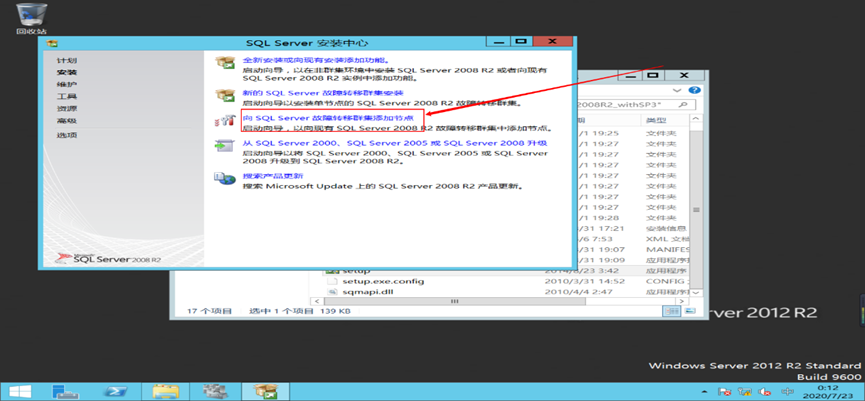865x401 pixels.
Task: Click the volume speaker tray icon
Action: tap(764, 392)
